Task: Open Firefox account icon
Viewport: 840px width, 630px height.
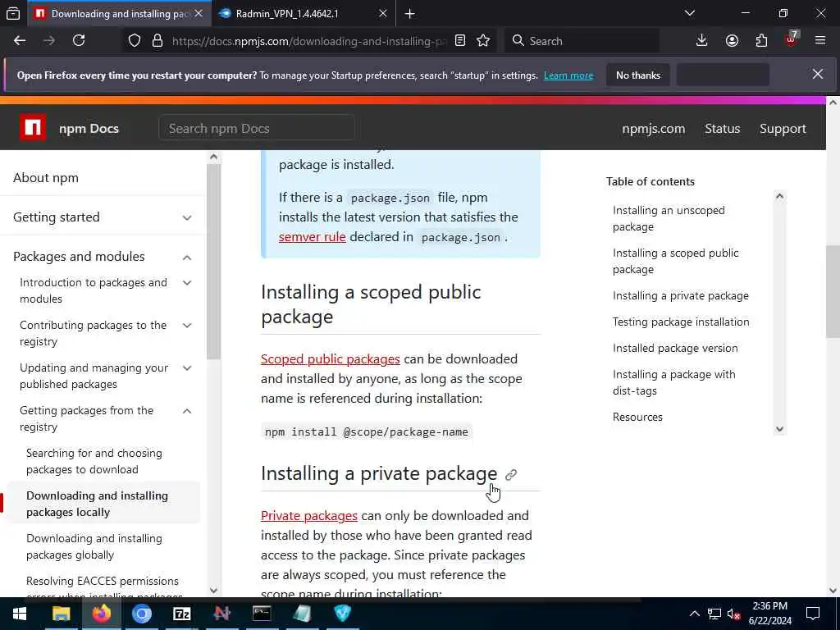Action: click(x=732, y=41)
